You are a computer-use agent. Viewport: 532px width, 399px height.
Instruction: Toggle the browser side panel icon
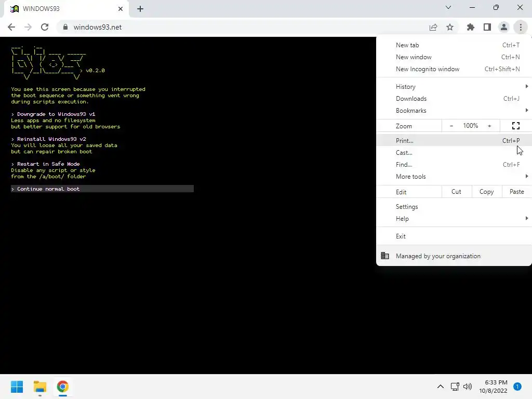coord(487,27)
